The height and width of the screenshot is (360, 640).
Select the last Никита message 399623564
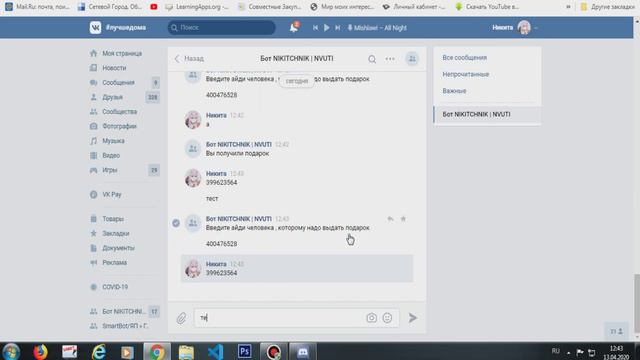coord(297,269)
